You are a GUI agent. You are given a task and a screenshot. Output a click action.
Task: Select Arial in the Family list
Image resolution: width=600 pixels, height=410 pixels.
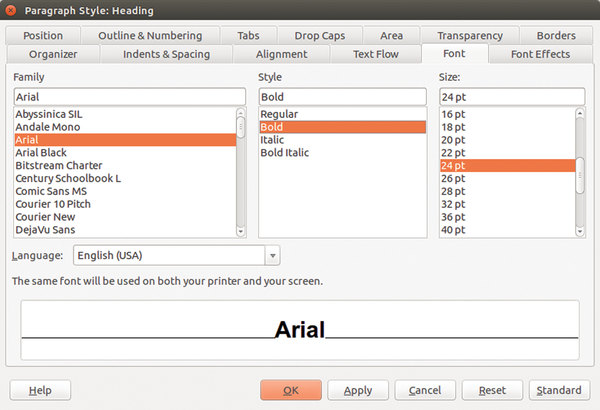[x=125, y=140]
